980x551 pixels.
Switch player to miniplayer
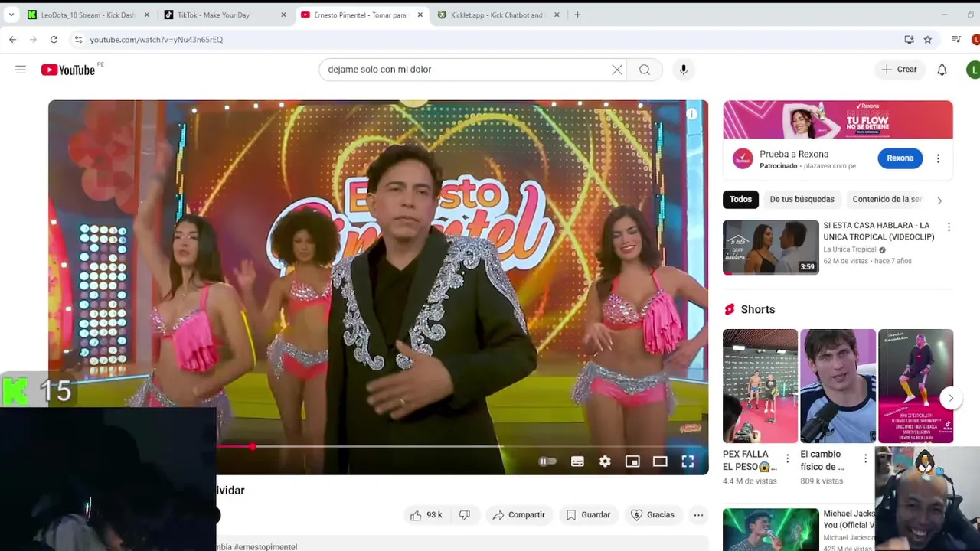(x=632, y=461)
